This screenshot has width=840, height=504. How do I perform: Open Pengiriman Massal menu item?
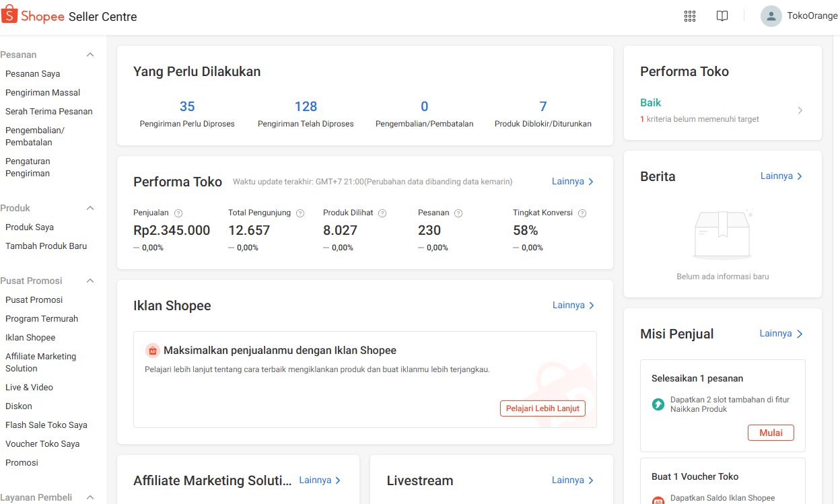(43, 93)
